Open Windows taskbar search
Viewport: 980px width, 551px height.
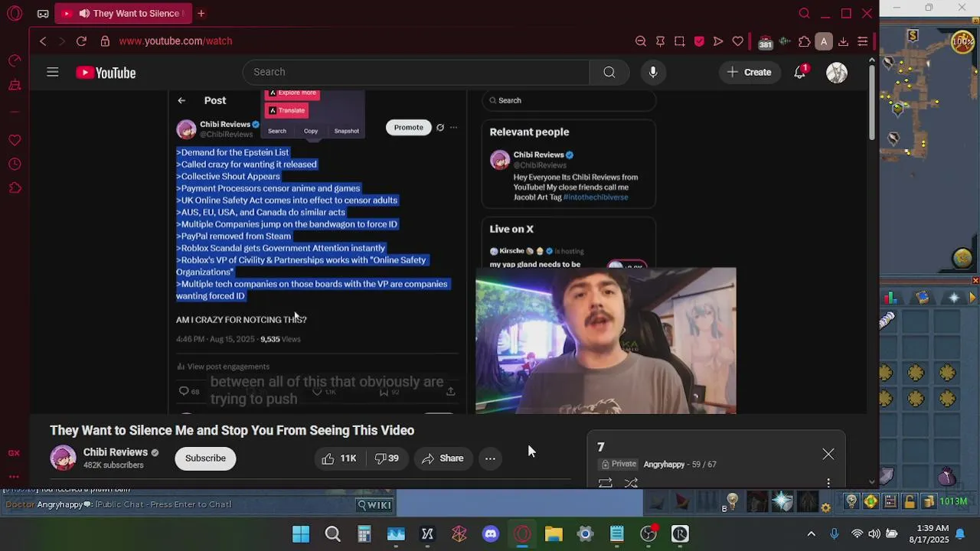(332, 534)
